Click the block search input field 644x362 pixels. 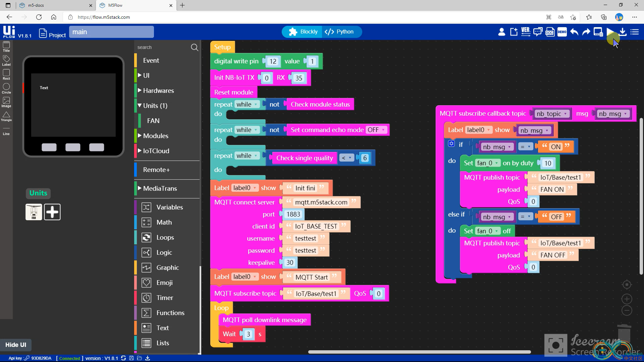pyautogui.click(x=163, y=47)
